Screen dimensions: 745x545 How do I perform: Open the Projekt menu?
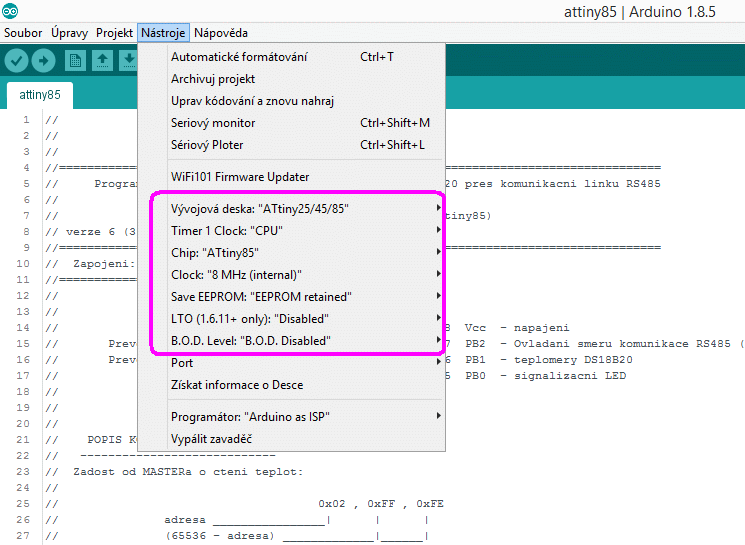pyautogui.click(x=114, y=33)
